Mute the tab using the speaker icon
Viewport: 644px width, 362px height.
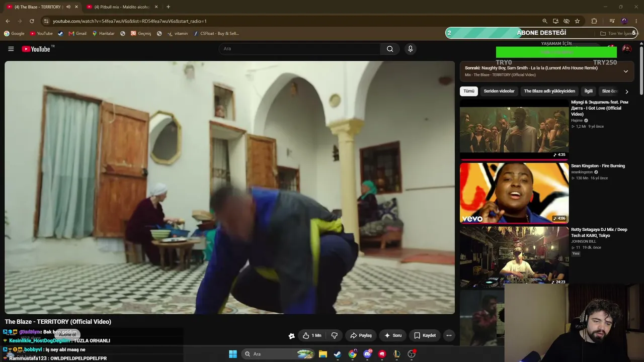point(68,7)
